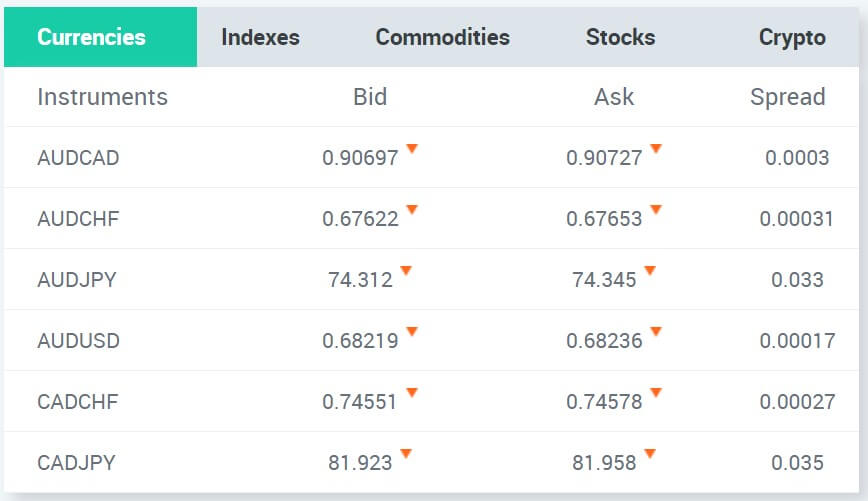Click the AUDJPY ask down-arrow icon
This screenshot has height=501, width=868.
650,270
